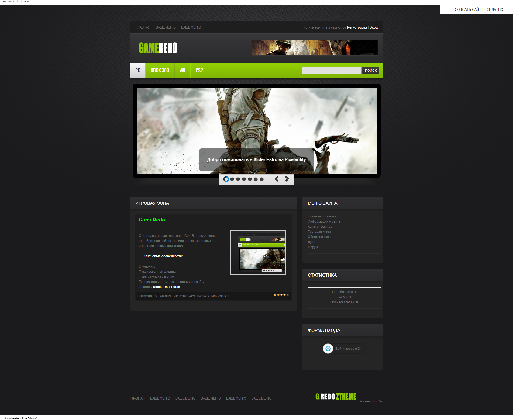Click Войти через uID button

click(344, 349)
